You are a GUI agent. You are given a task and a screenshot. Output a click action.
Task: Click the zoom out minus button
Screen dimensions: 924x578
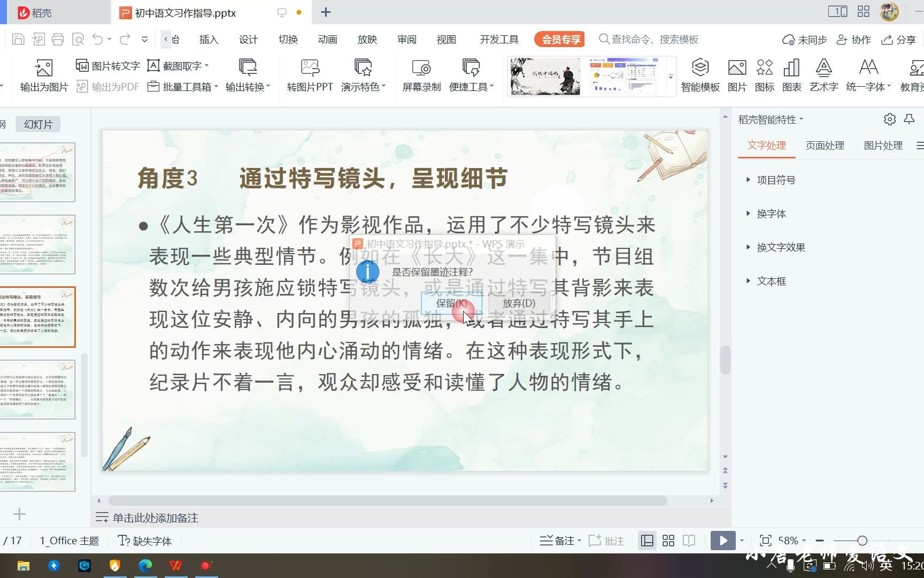click(x=820, y=541)
